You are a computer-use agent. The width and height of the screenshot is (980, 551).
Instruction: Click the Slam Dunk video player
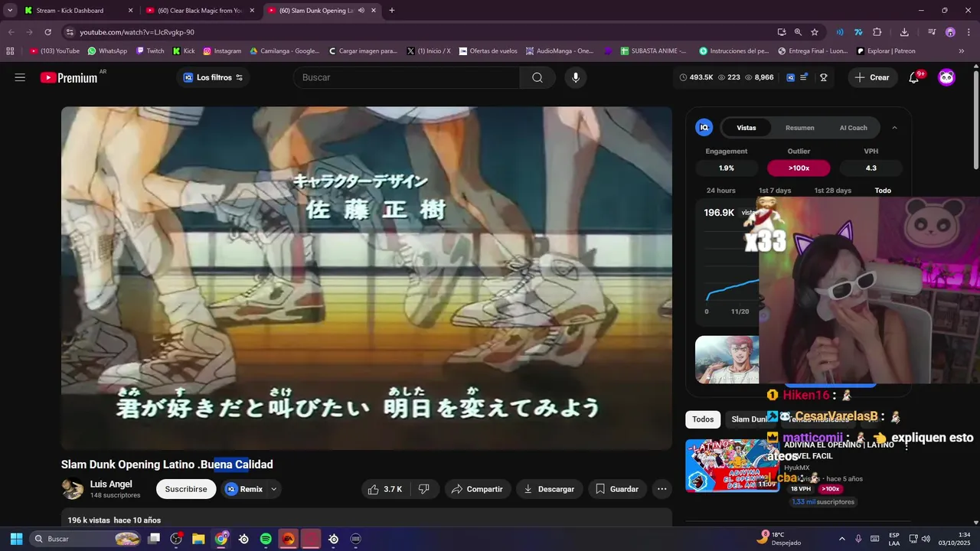tap(367, 278)
